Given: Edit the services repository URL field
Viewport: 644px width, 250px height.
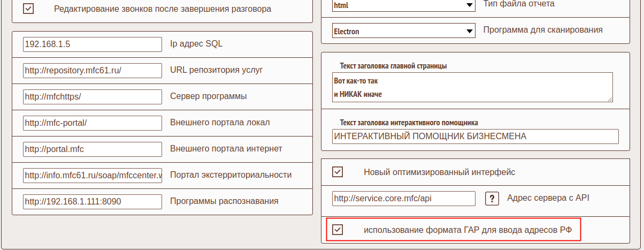Looking at the screenshot, I should click(92, 70).
